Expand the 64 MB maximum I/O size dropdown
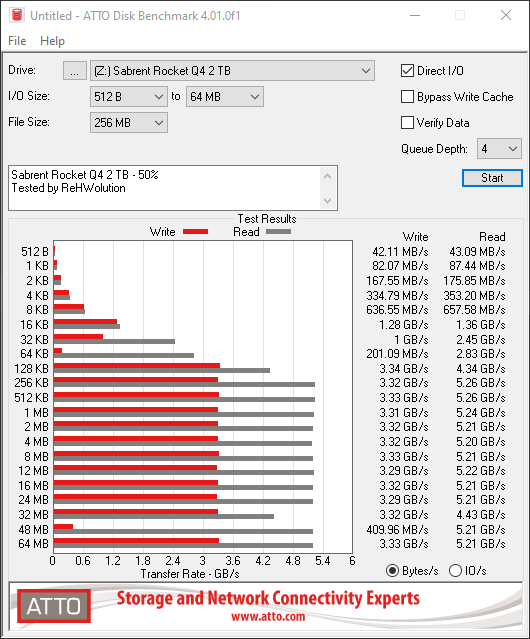Screen dimensions: 530x639 225,97
